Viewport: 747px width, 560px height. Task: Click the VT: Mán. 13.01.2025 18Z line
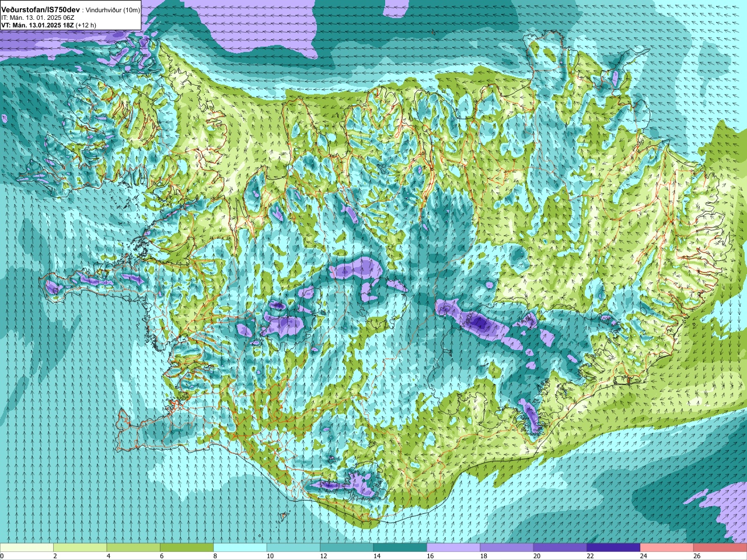37,26
